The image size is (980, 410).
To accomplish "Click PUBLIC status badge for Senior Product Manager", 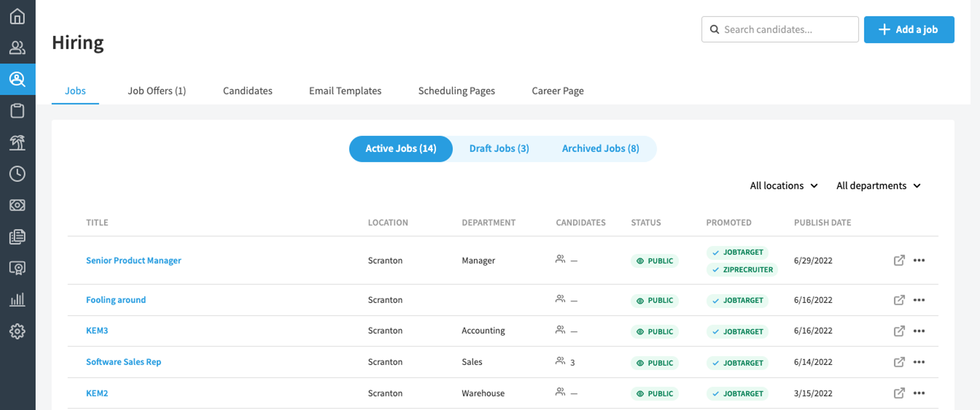I will point(654,261).
